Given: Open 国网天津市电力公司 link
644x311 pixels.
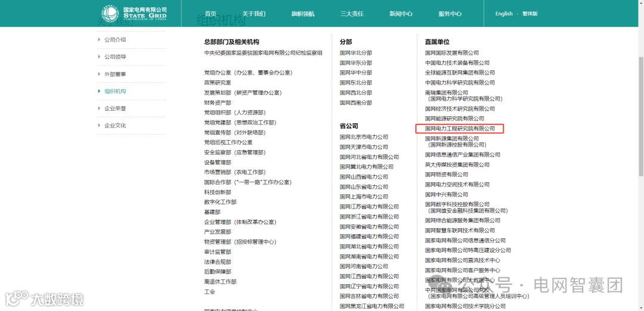Looking at the screenshot, I should (364, 147).
